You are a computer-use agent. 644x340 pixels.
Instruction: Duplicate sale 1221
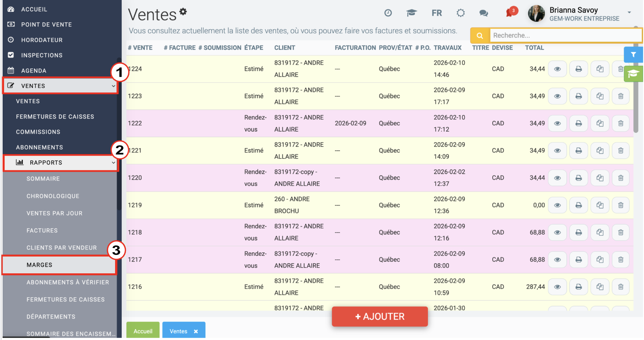tap(600, 151)
